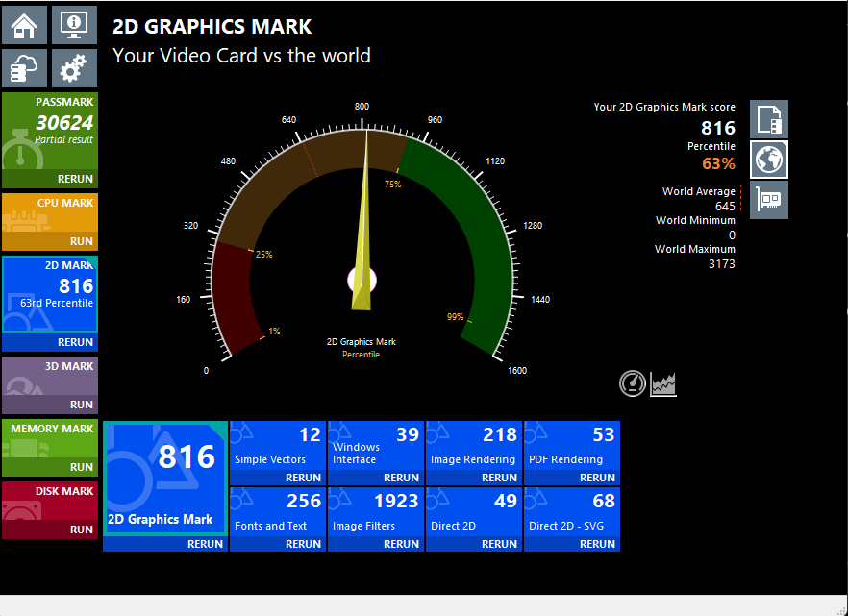
Task: Rerun the PDF Rendering test
Action: [597, 478]
